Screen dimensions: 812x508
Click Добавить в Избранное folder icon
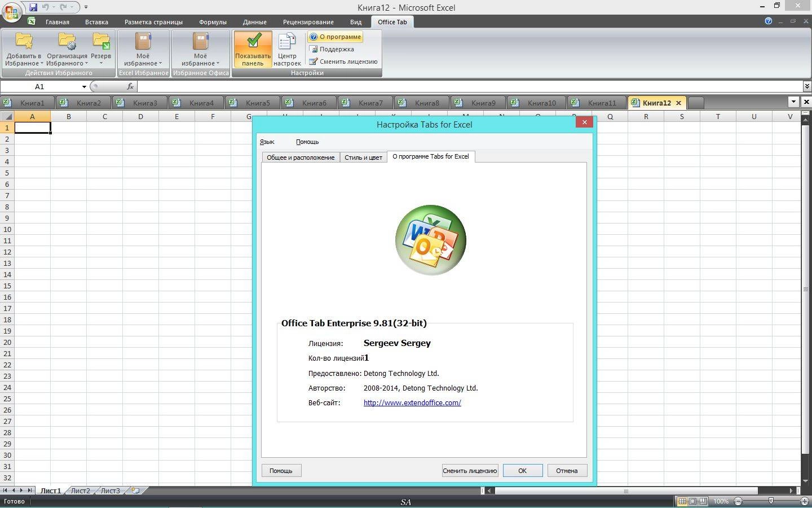pos(24,41)
